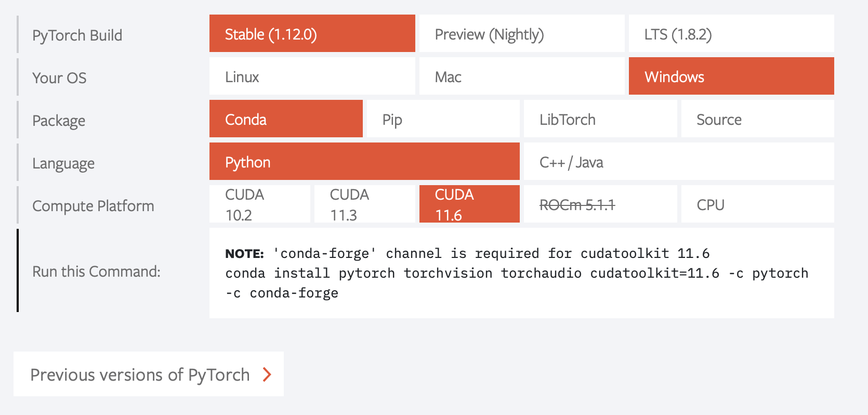Pick the LibTorch package option
This screenshot has width=868, height=415.
pyautogui.click(x=600, y=119)
